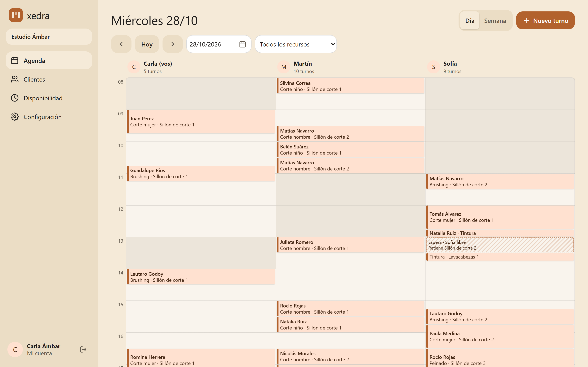588x367 pixels.
Task: Open Carla Ámbar Mi cuenta link
Action: pos(43,349)
